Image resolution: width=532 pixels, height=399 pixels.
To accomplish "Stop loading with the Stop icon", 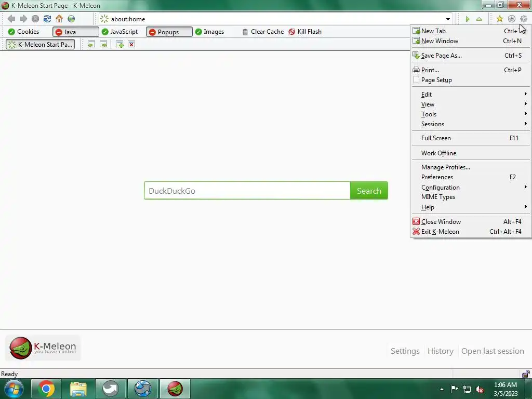I will pyautogui.click(x=35, y=19).
